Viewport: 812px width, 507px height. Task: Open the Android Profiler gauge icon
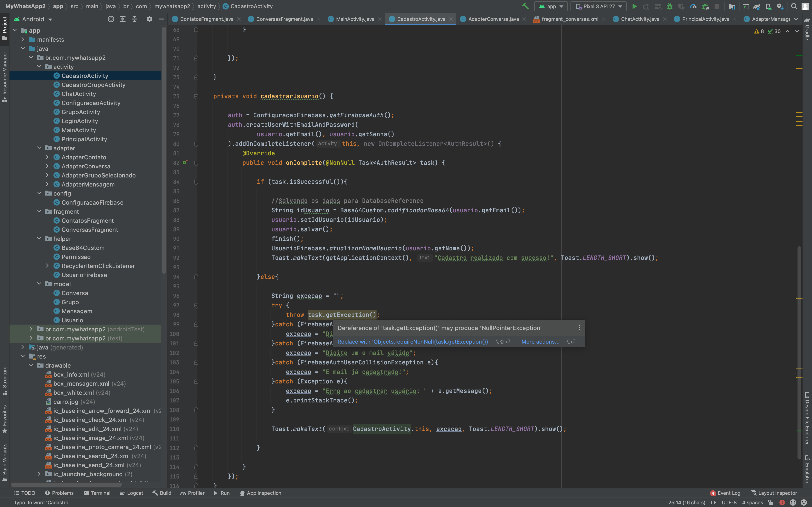693,6
